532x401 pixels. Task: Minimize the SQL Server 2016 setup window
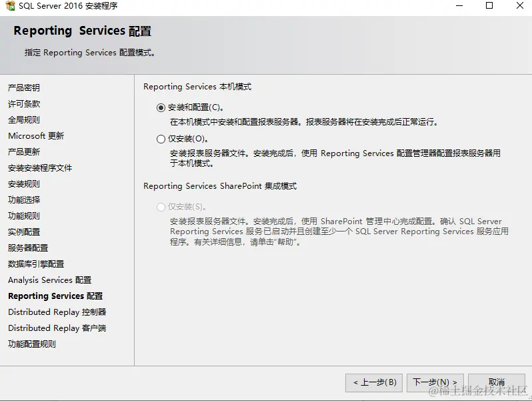pyautogui.click(x=459, y=6)
